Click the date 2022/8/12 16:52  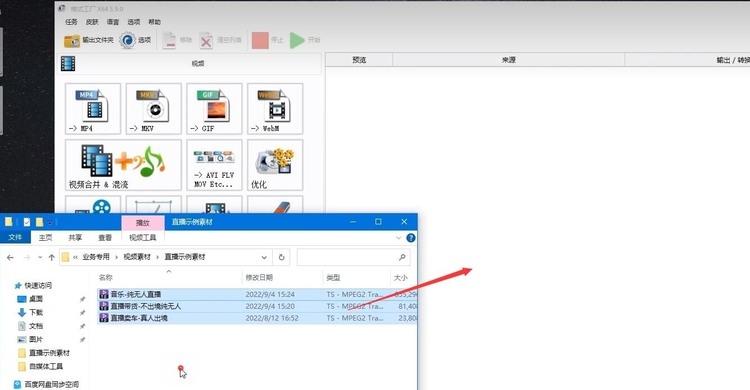click(x=272, y=318)
